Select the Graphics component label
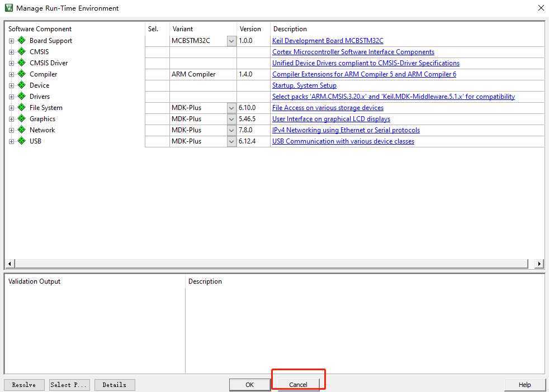This screenshot has height=392, width=549. (x=42, y=119)
